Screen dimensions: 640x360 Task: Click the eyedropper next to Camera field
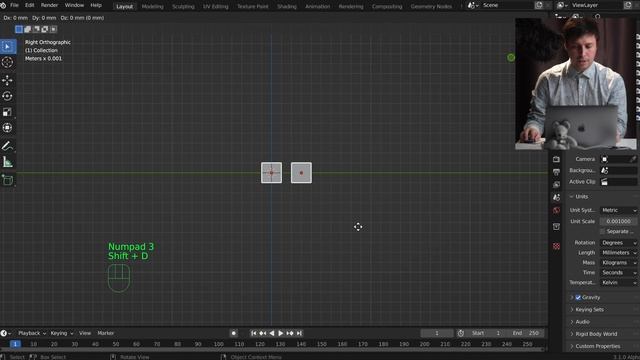click(x=633, y=159)
